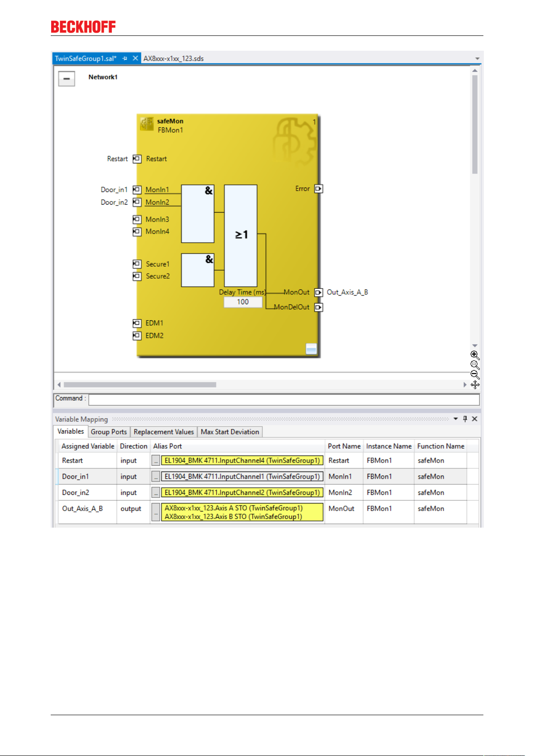Close the Variable Mapping panel
The height and width of the screenshot is (756, 535).
[x=474, y=419]
